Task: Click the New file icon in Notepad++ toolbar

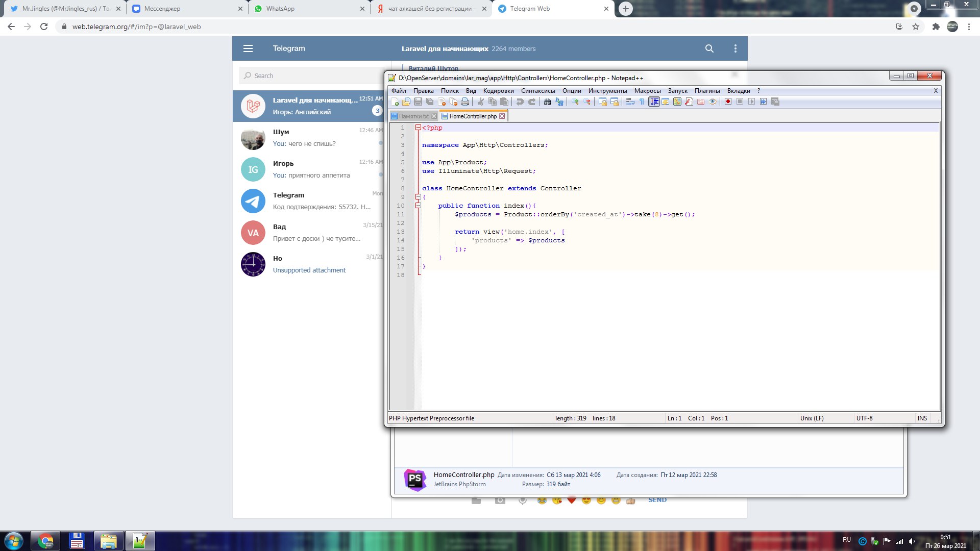Action: pos(395,102)
